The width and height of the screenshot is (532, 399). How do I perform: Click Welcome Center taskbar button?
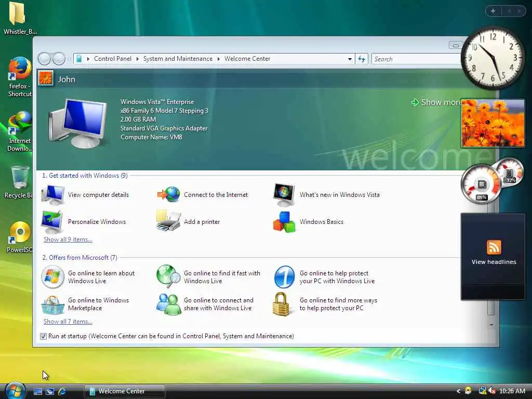coord(125,391)
